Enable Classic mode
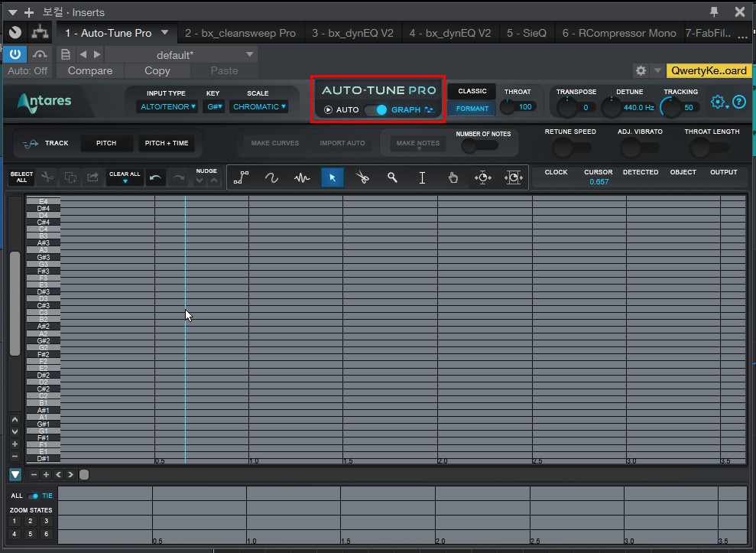Viewport: 756px width, 553px height. pos(472,91)
